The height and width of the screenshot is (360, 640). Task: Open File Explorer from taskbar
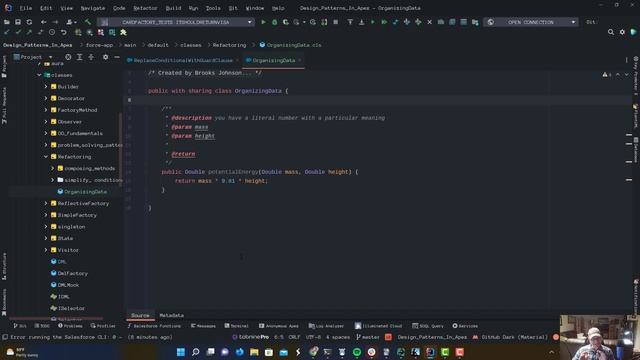pos(254,352)
